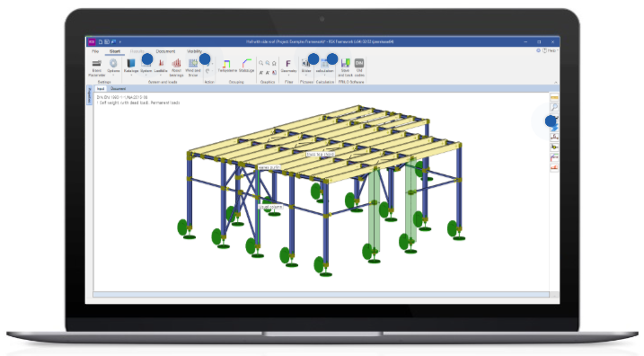
Task: Click Save and back icon
Action: coord(346,63)
